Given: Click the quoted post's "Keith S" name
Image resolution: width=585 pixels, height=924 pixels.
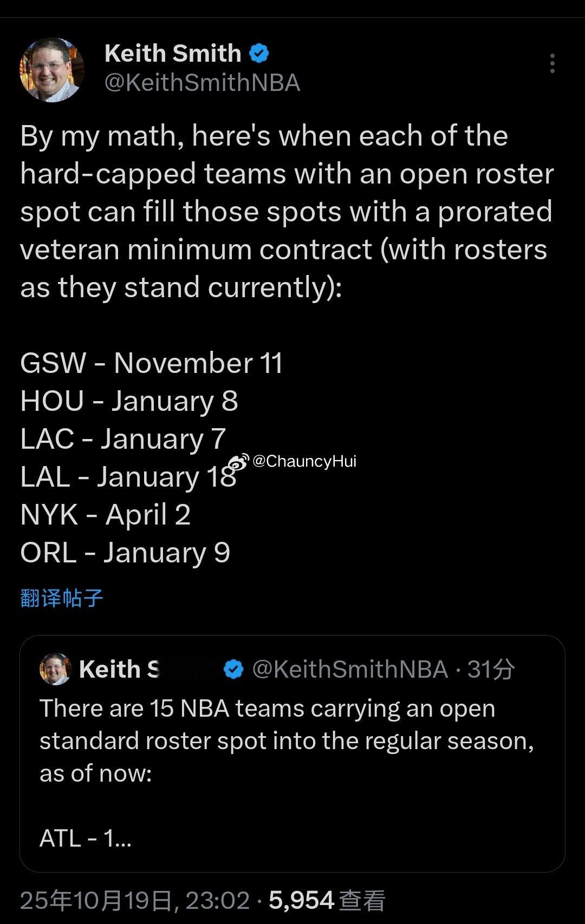Looking at the screenshot, I should [119, 669].
